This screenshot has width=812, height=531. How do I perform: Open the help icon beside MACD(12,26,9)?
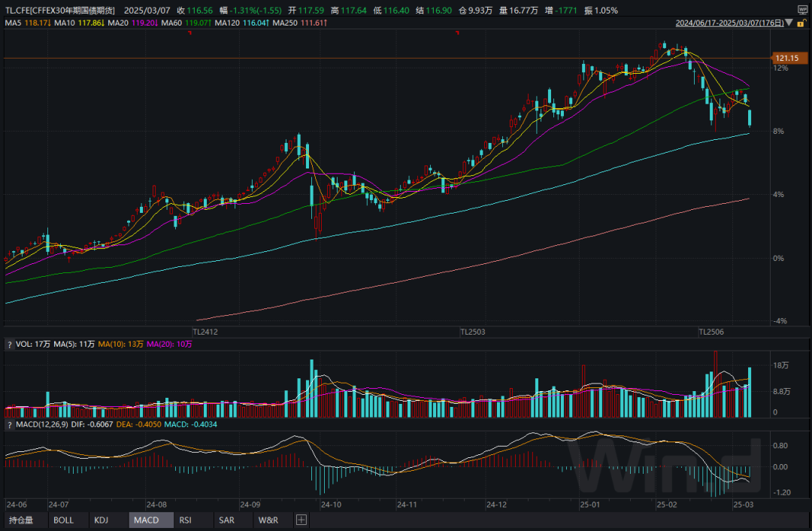click(9, 425)
